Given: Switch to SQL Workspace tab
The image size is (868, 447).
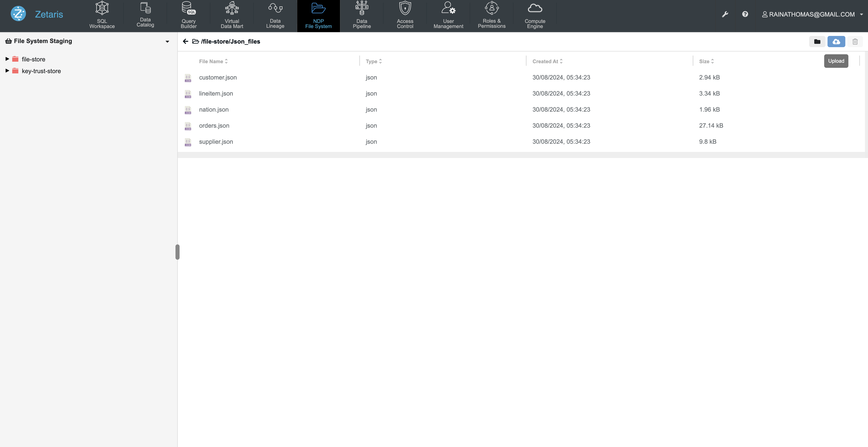Looking at the screenshot, I should coord(102,16).
